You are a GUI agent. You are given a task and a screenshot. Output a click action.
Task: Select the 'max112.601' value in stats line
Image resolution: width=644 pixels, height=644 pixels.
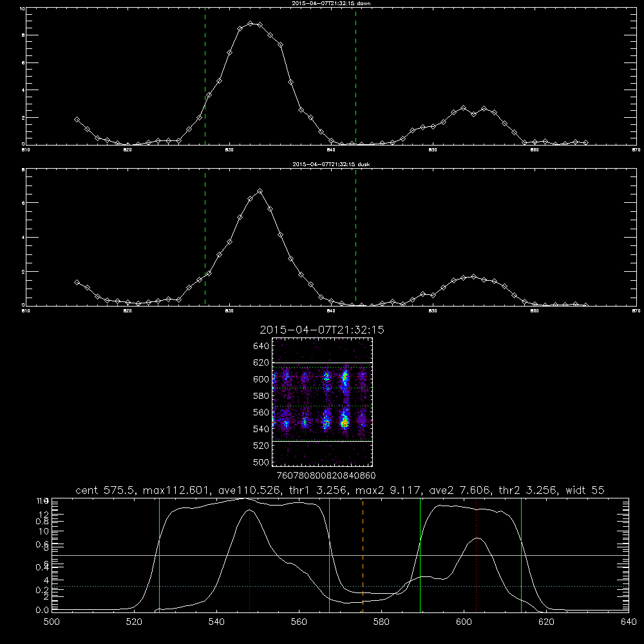pos(175,490)
